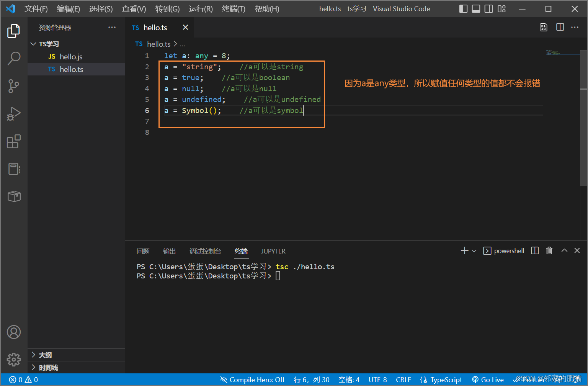The image size is (588, 386).
Task: Open errors and warnings status item
Action: click(24, 380)
